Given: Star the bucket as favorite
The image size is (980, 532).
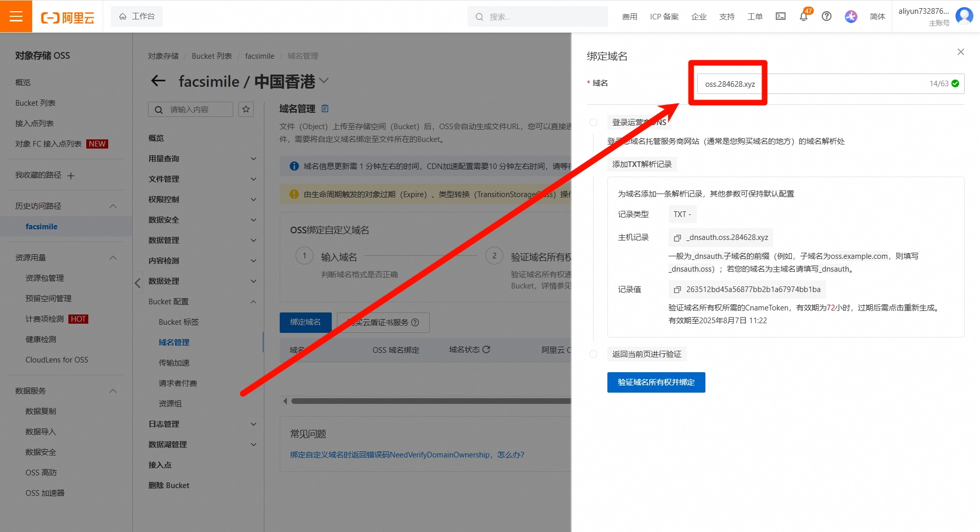Looking at the screenshot, I should (x=246, y=109).
